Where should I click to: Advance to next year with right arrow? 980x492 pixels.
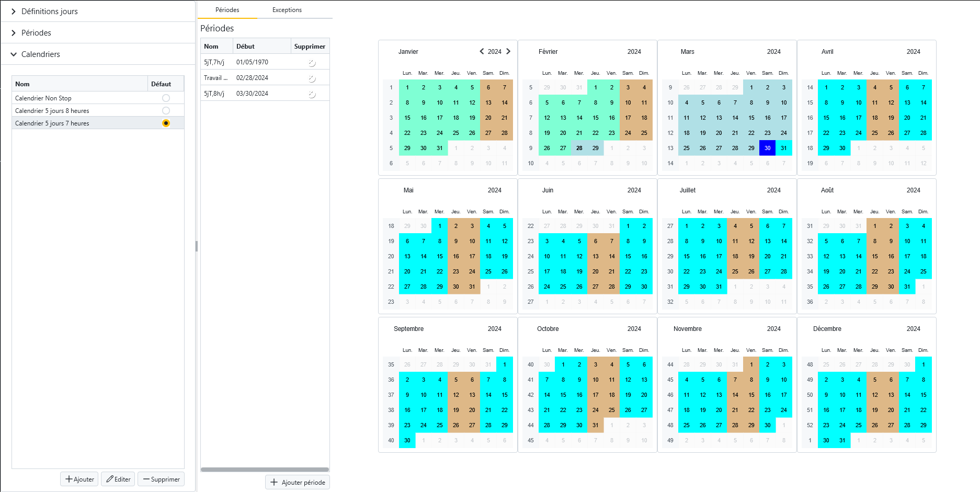pyautogui.click(x=508, y=51)
